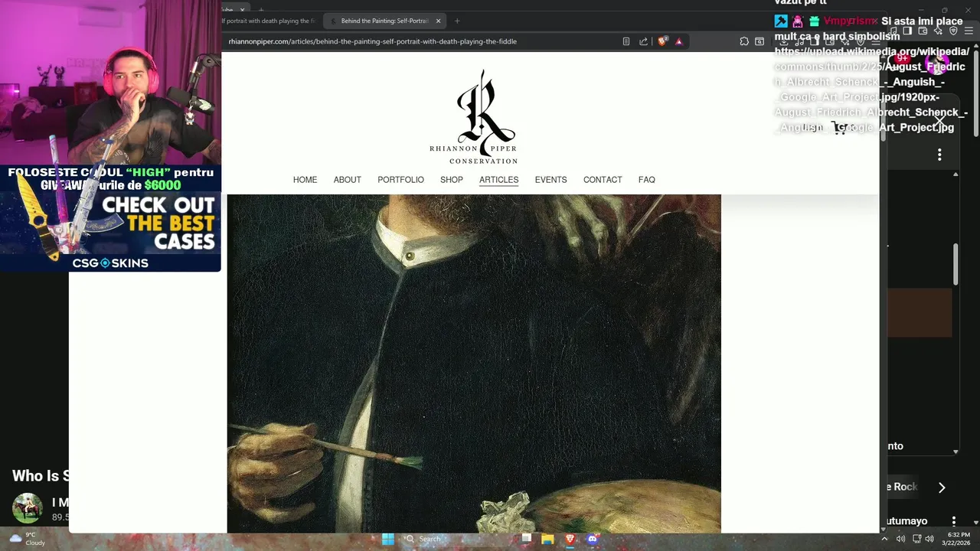
Task: Click the taskbar icon left of File Explorer
Action: point(526,539)
